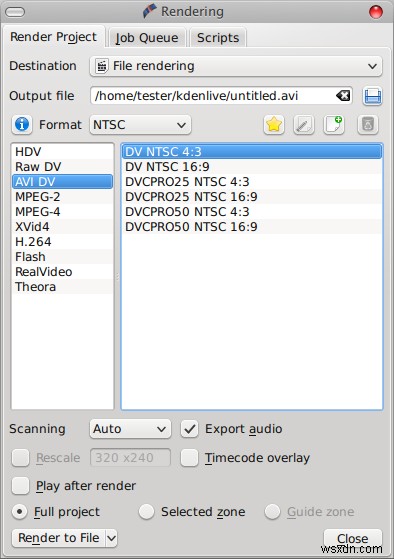
Task: Select HDV in the format list
Action: pyautogui.click(x=62, y=152)
